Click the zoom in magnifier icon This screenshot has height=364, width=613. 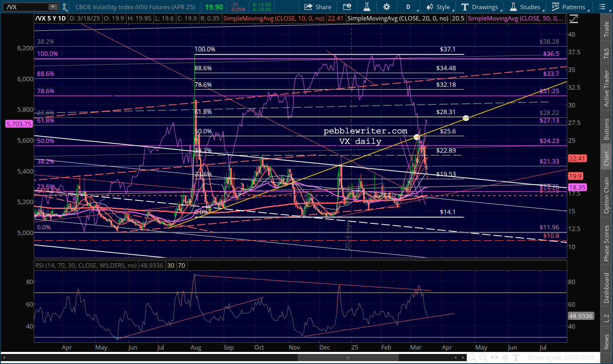click(x=483, y=358)
